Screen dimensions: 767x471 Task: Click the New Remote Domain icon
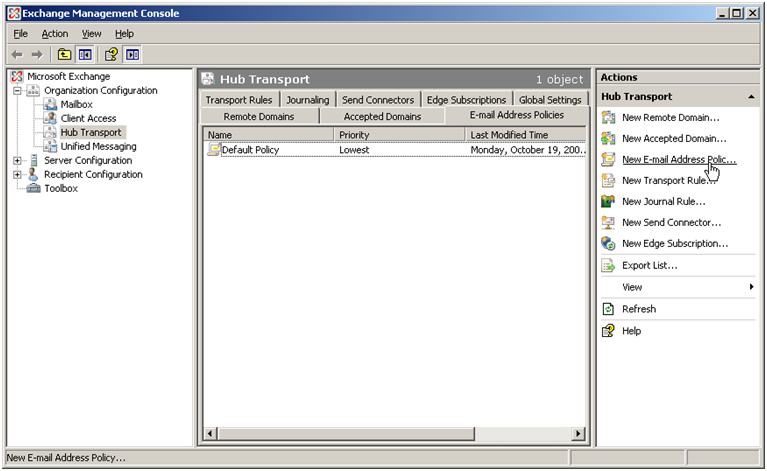608,118
